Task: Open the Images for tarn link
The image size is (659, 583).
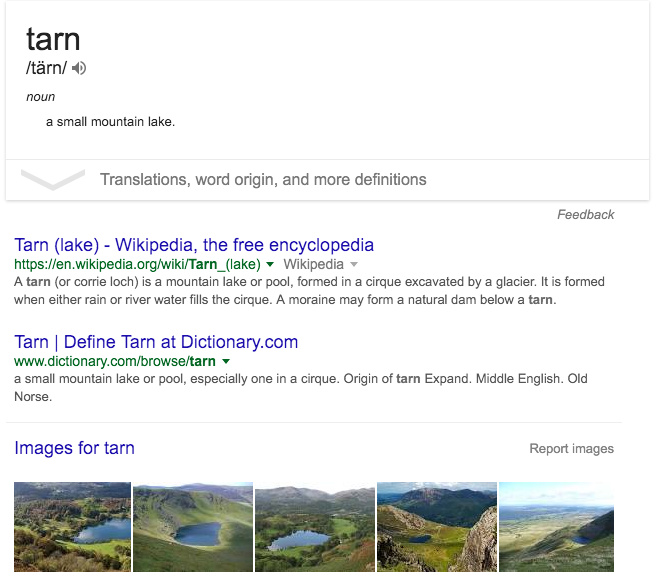Action: 74,448
